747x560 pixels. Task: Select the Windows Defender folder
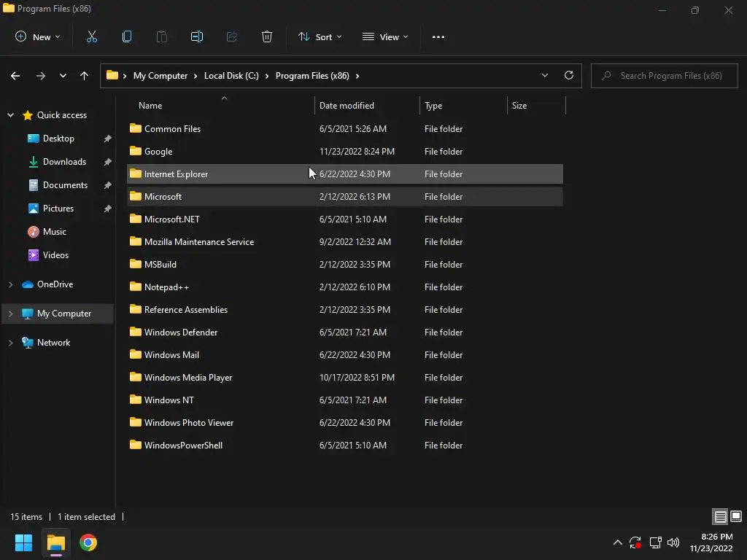pyautogui.click(x=345, y=332)
